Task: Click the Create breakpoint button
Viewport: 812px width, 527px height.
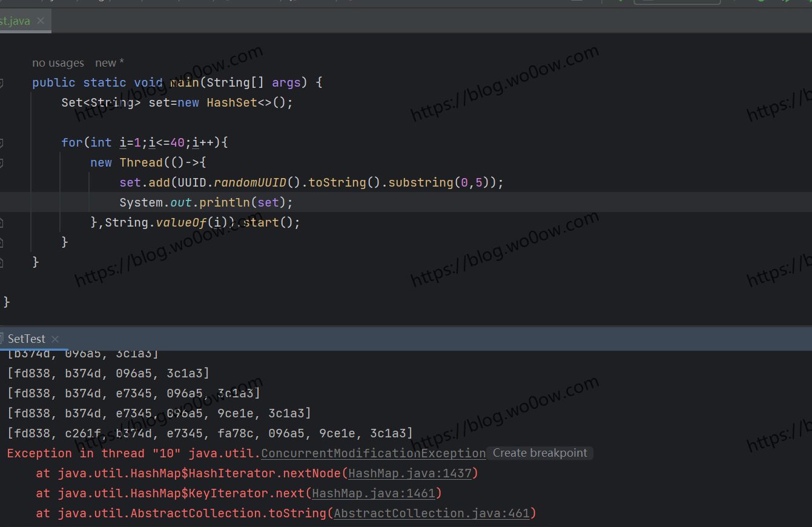Action: 540,453
